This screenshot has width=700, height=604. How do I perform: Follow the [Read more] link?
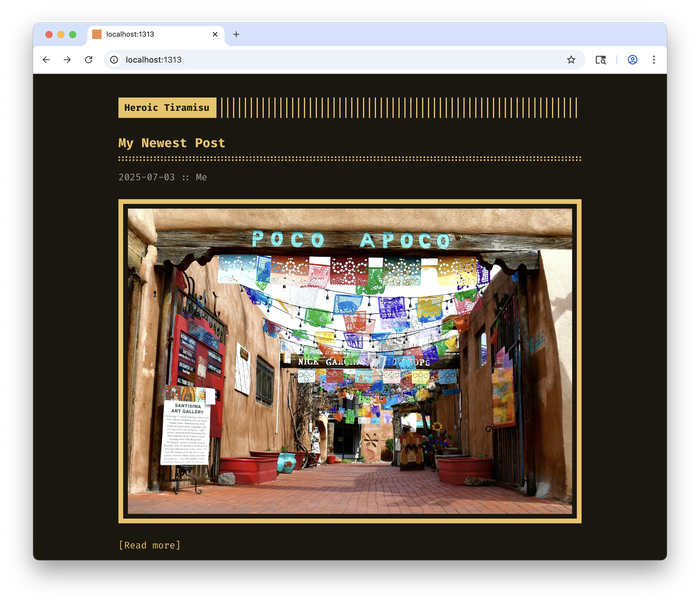point(150,545)
